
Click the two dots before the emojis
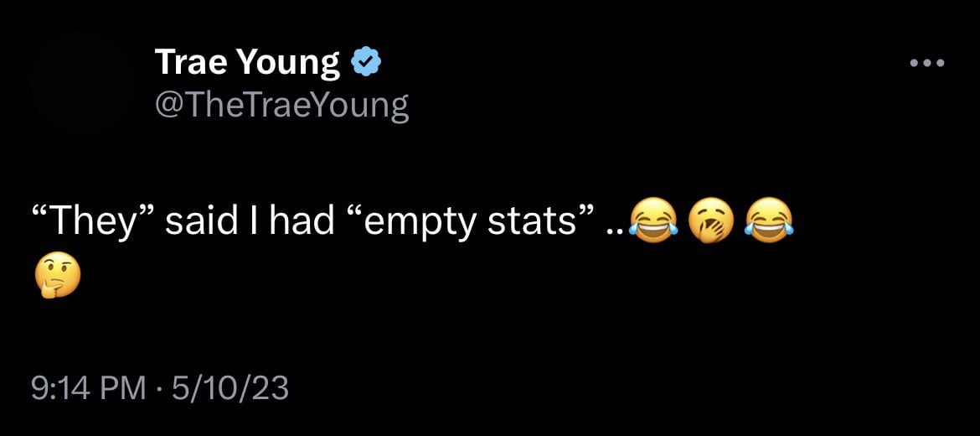click(612, 231)
